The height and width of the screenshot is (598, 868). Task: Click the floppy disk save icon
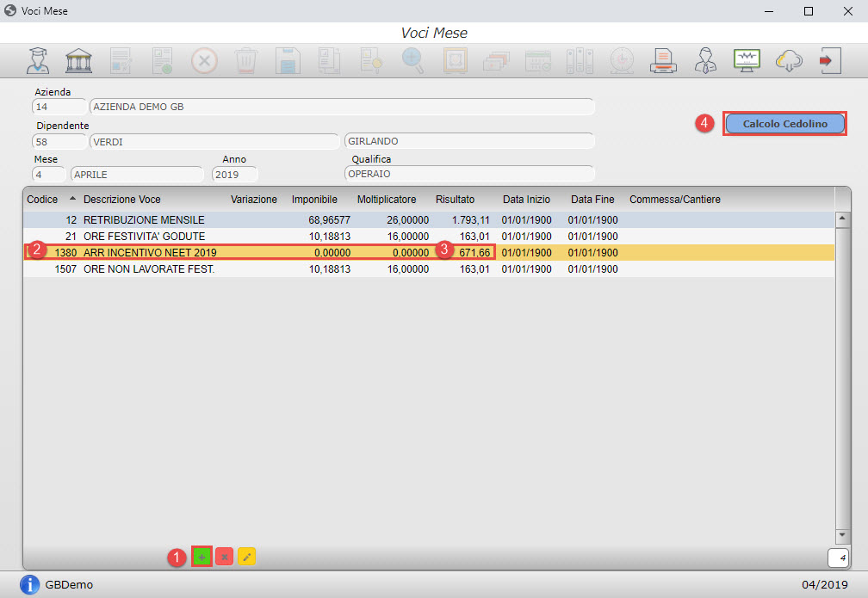288,60
